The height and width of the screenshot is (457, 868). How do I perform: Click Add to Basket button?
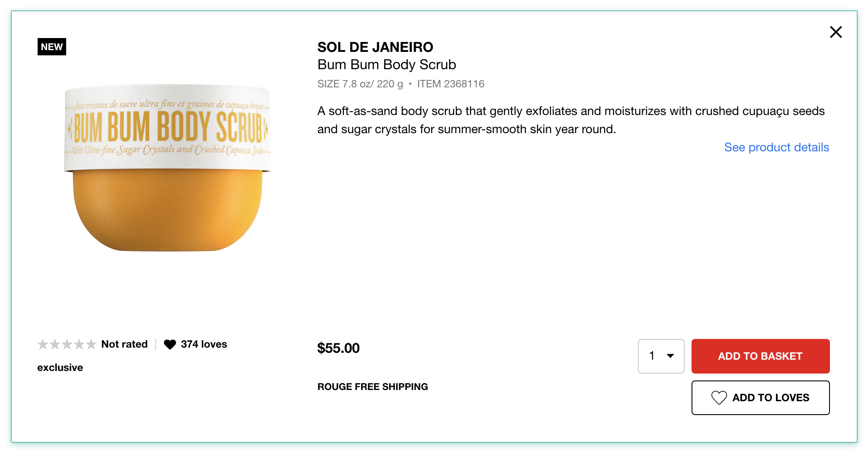(x=760, y=356)
